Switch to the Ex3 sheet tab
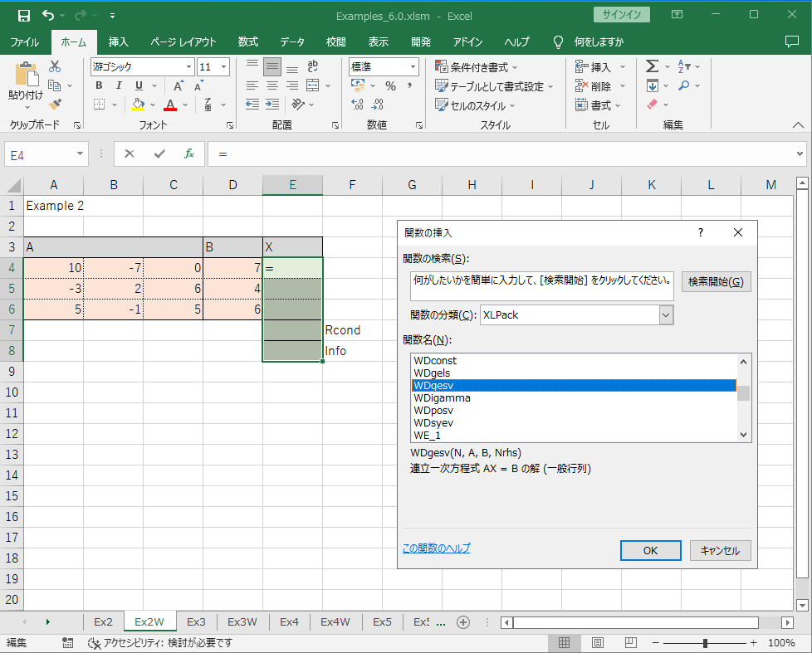Viewport: 812px width, 653px height. [x=196, y=621]
